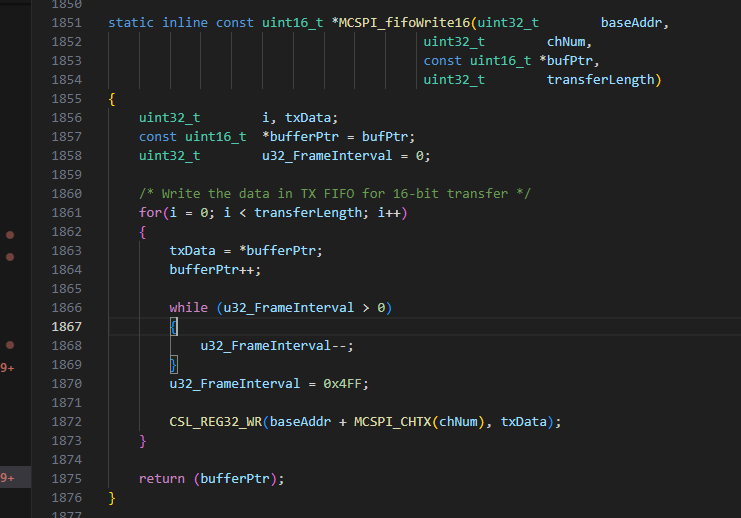Click 'MCSPI_CHTX' on line 1872
This screenshot has width=741, height=518.
pyautogui.click(x=392, y=422)
